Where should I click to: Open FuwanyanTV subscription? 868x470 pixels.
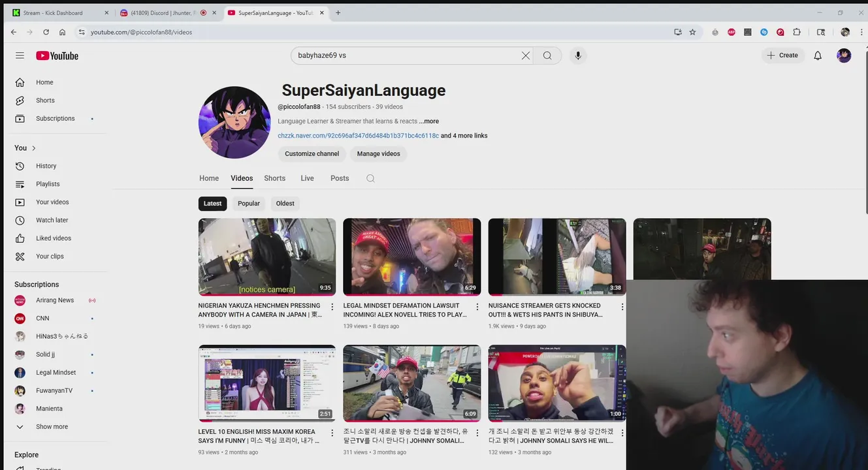click(56, 390)
